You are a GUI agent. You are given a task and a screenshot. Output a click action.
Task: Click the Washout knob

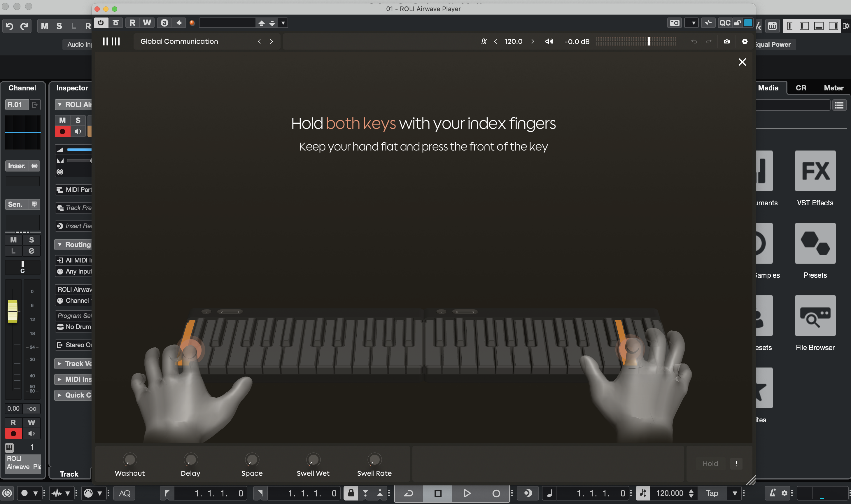130,459
